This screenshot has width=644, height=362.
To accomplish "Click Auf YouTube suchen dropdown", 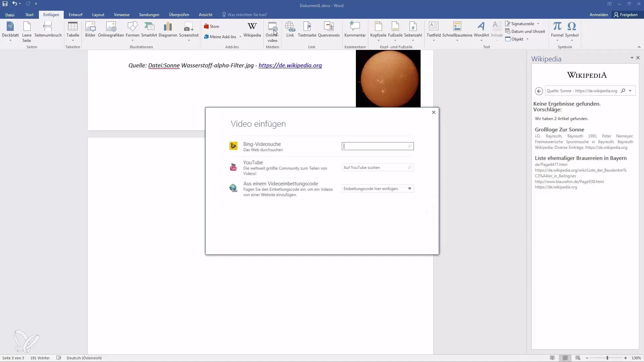I will tap(377, 167).
